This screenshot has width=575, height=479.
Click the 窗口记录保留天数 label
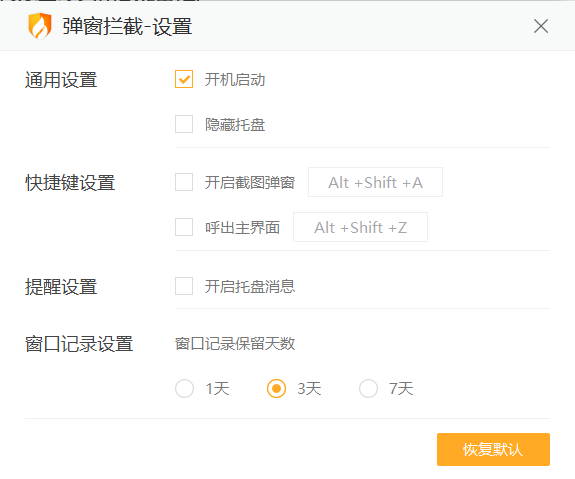235,344
